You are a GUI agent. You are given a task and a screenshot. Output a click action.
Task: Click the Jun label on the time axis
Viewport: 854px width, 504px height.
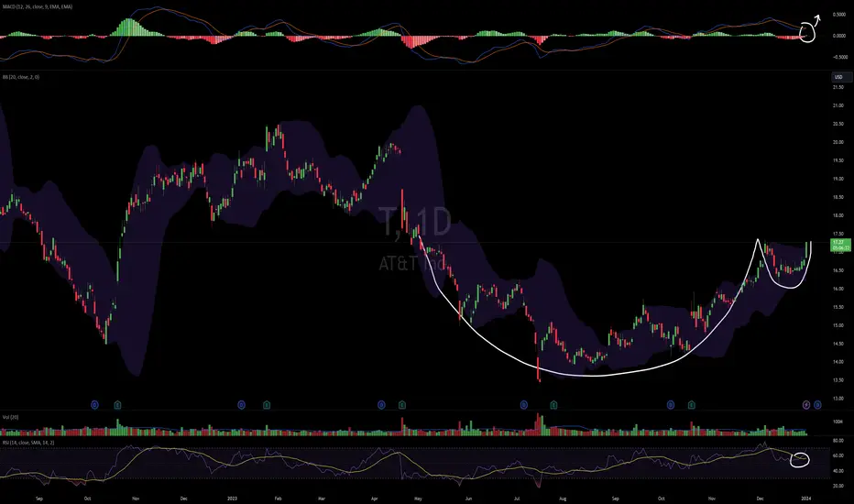click(x=469, y=499)
